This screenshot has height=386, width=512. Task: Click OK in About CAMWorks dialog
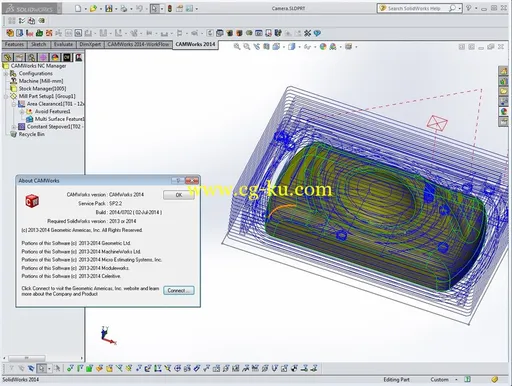179,195
